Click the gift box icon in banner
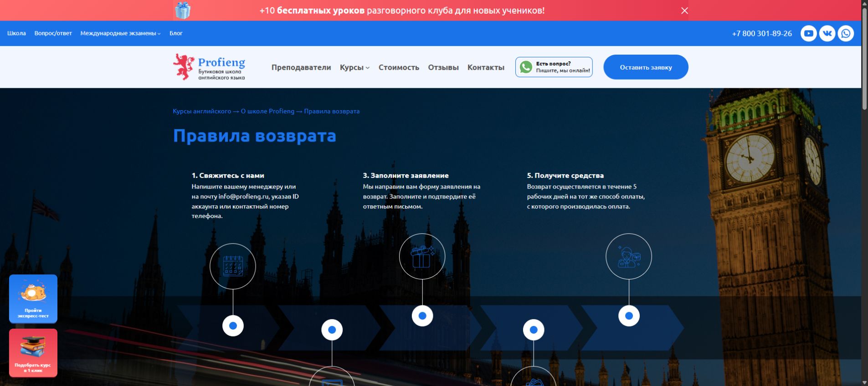868x386 pixels. pos(183,10)
